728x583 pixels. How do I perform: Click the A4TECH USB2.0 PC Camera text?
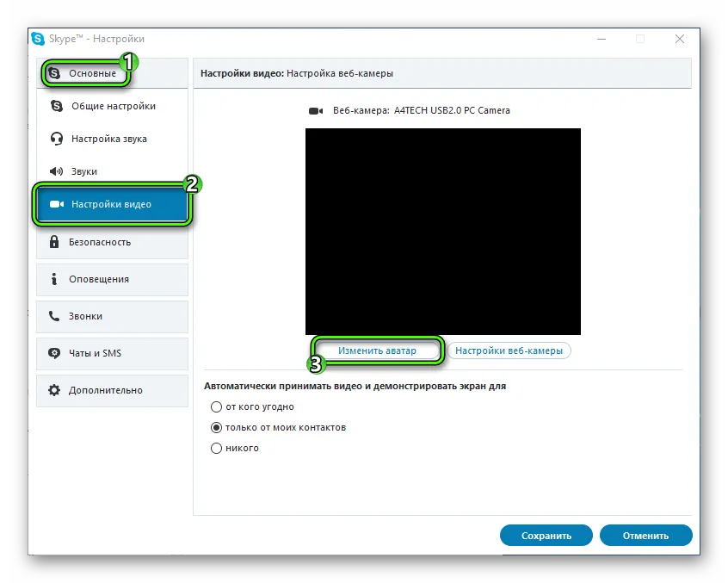[x=452, y=110]
